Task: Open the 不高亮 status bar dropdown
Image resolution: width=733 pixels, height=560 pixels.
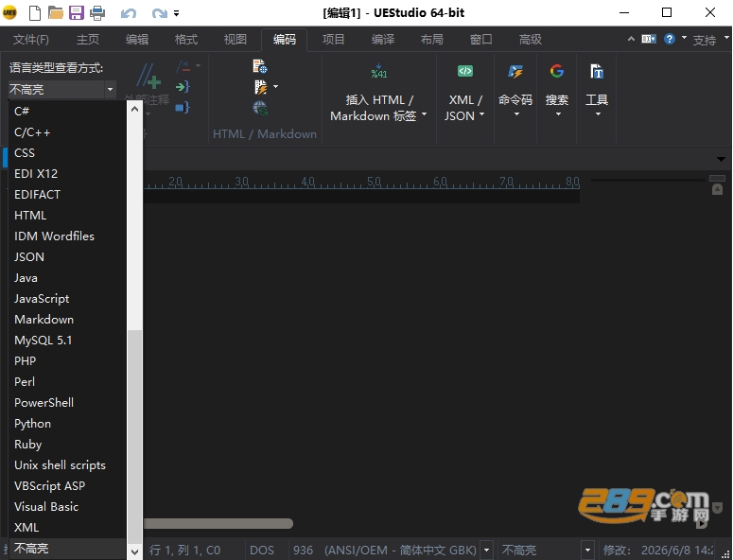Action: pyautogui.click(x=587, y=551)
